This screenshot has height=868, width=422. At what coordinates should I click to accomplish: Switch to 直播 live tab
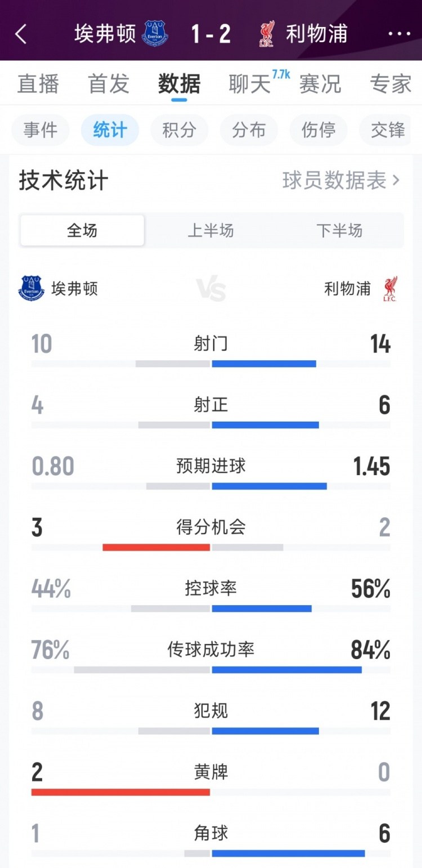[x=38, y=84]
